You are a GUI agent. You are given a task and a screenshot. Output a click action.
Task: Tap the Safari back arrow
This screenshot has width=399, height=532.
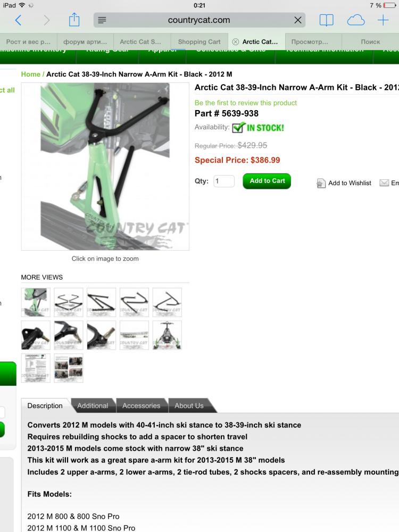18,20
